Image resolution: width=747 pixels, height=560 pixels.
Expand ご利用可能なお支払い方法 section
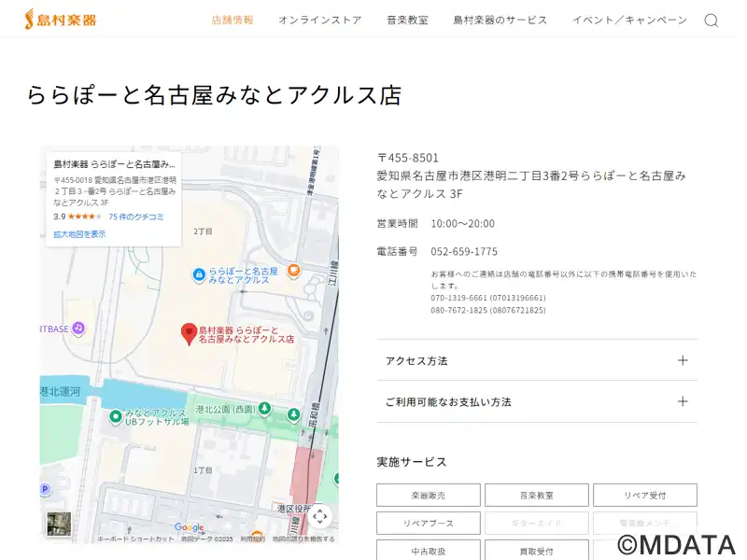[537, 401]
